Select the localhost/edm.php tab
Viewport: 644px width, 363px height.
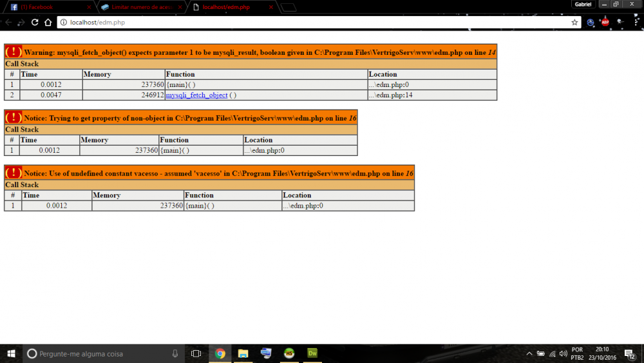pos(232,7)
